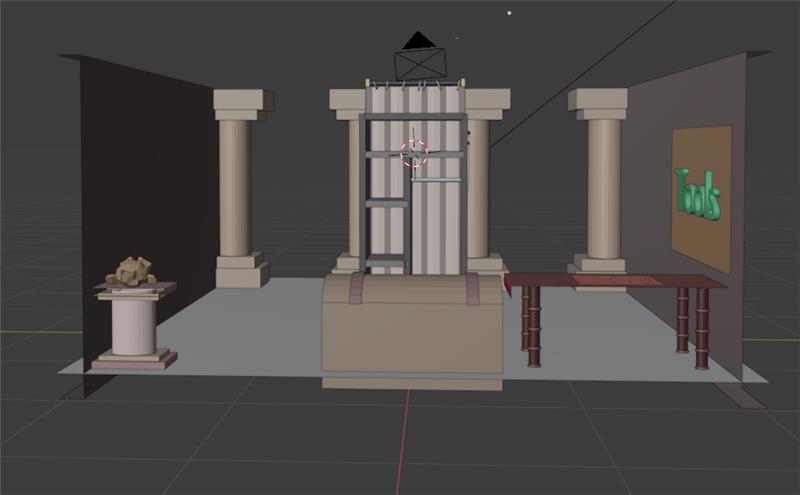Click the point light dot at the top
This screenshot has height=495, width=800.
click(x=509, y=13)
